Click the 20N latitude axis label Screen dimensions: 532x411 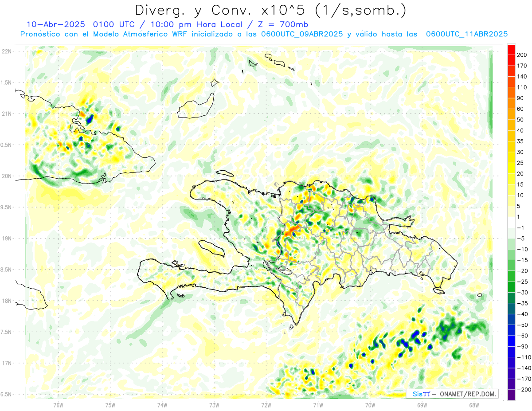click(7, 176)
